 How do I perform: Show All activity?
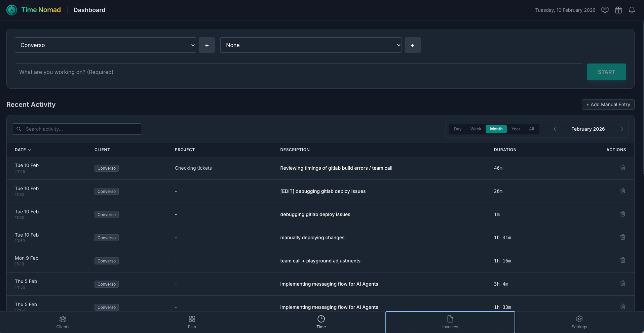pyautogui.click(x=531, y=129)
